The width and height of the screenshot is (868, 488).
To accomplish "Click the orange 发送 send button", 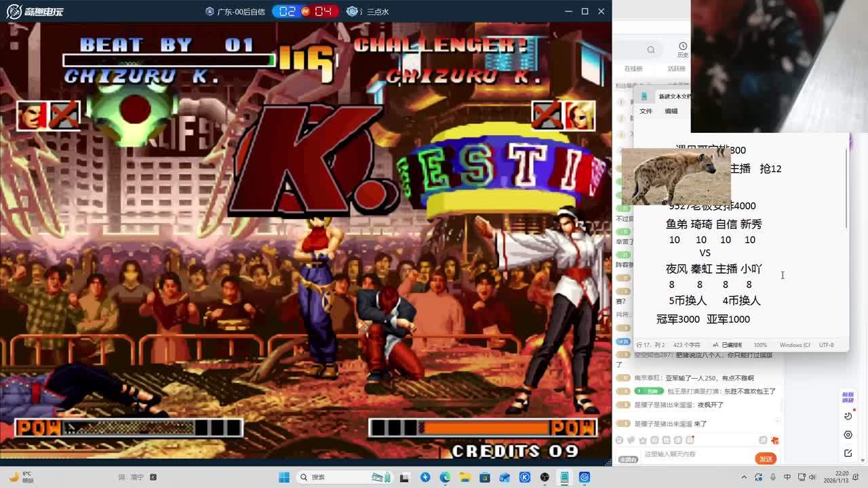I will 766,459.
